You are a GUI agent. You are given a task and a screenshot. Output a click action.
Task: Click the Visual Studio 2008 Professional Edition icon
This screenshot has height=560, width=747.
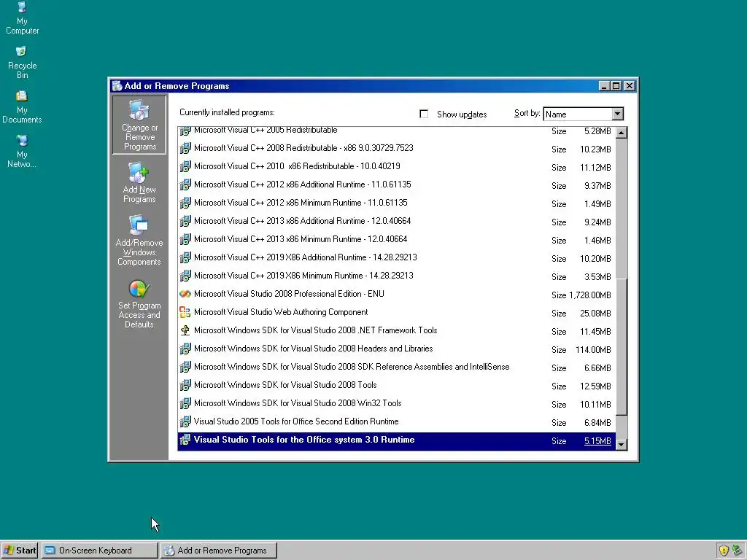[x=185, y=295]
